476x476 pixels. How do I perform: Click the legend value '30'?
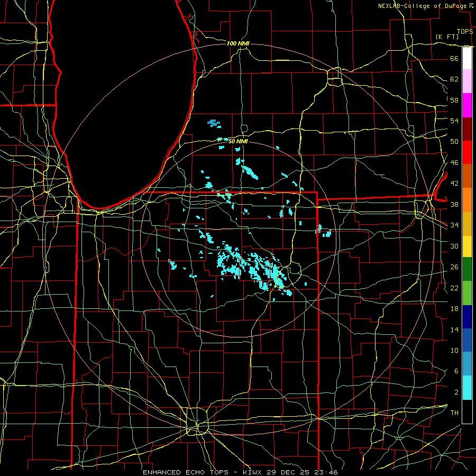click(x=454, y=246)
